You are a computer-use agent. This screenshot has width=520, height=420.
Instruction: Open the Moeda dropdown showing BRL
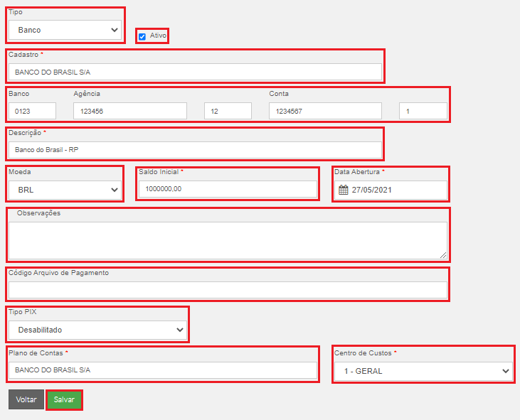coord(65,190)
